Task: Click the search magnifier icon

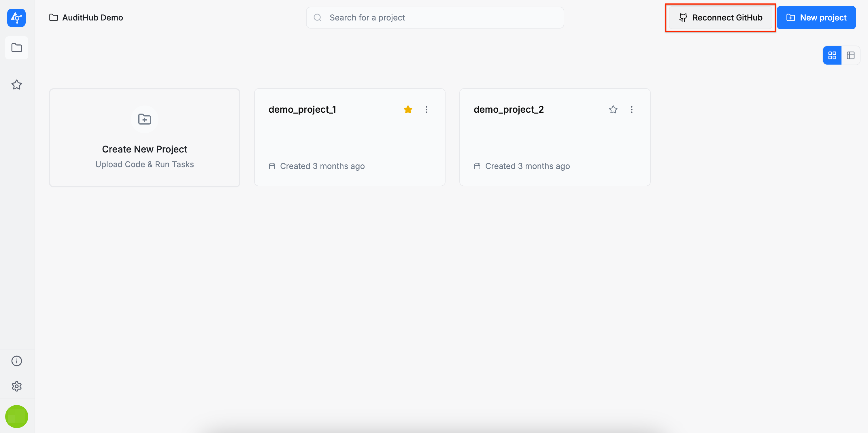Action: 317,18
